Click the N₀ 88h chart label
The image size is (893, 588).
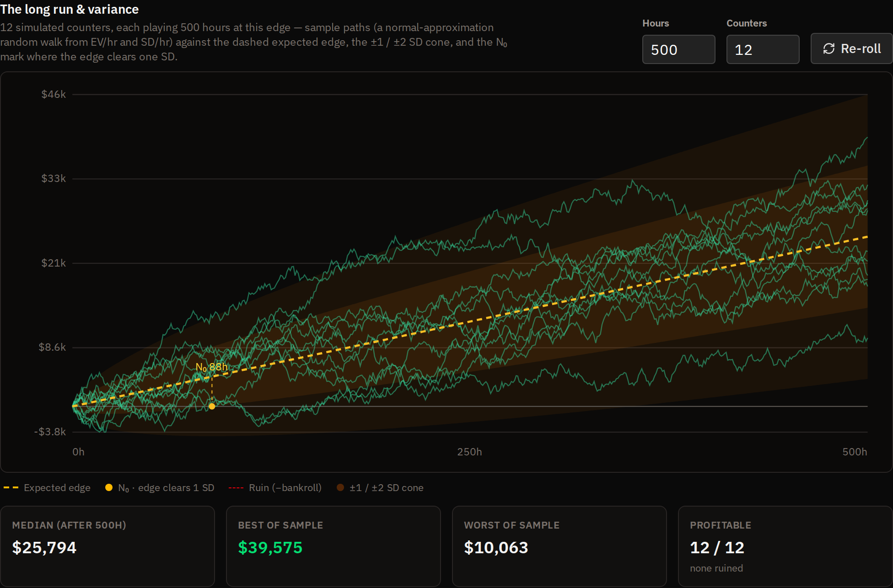coord(211,367)
